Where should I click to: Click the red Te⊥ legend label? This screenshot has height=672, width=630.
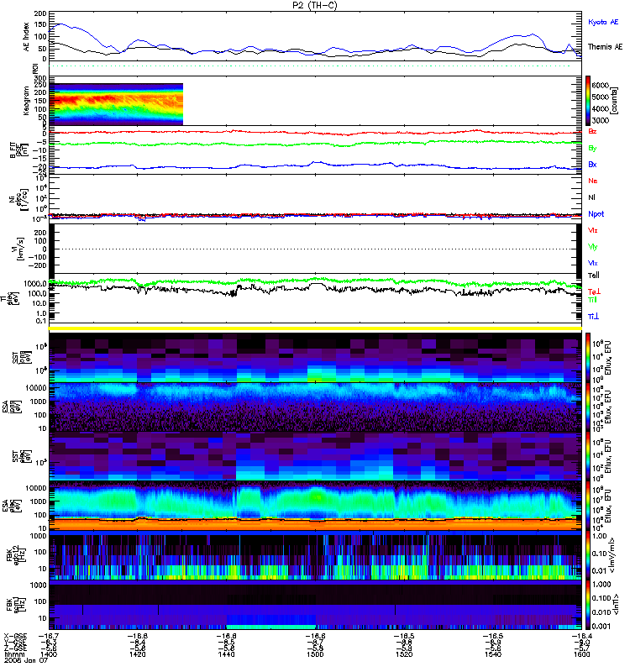[594, 291]
